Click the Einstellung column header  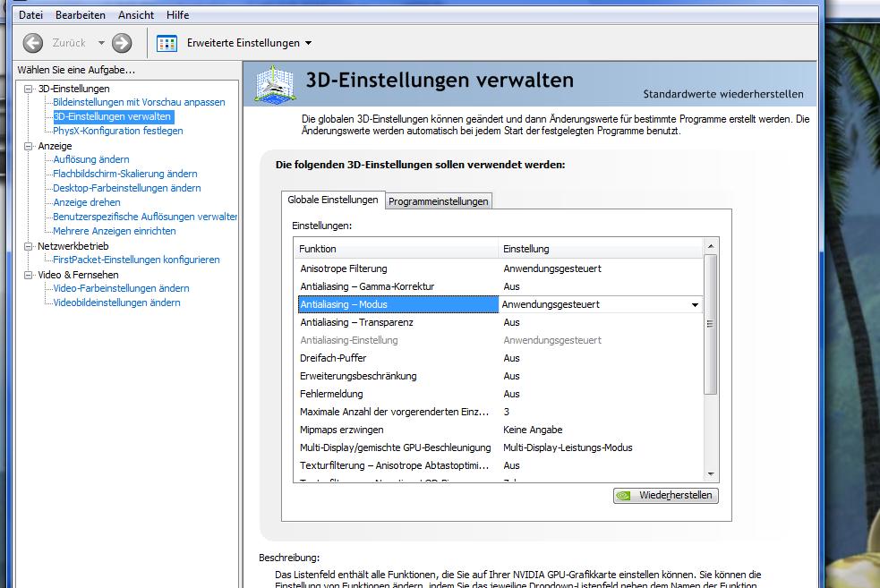click(x=601, y=249)
